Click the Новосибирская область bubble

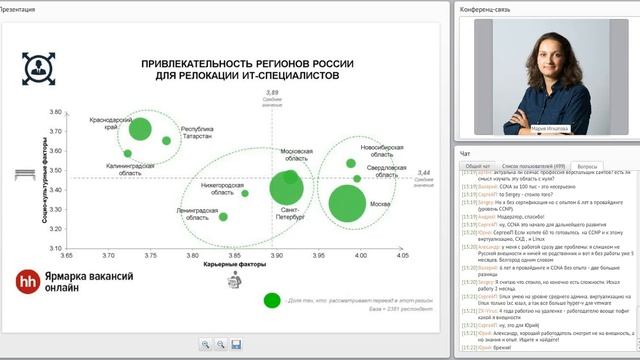coord(351,163)
